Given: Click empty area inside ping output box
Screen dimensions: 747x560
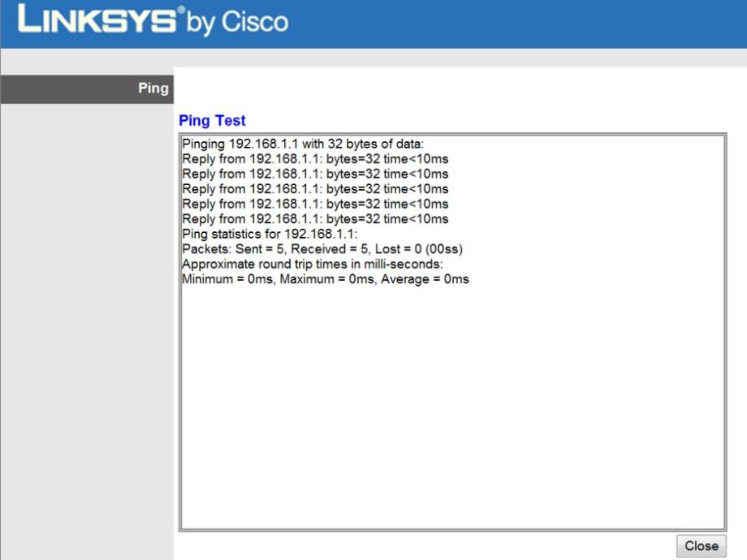Looking at the screenshot, I should [x=451, y=406].
